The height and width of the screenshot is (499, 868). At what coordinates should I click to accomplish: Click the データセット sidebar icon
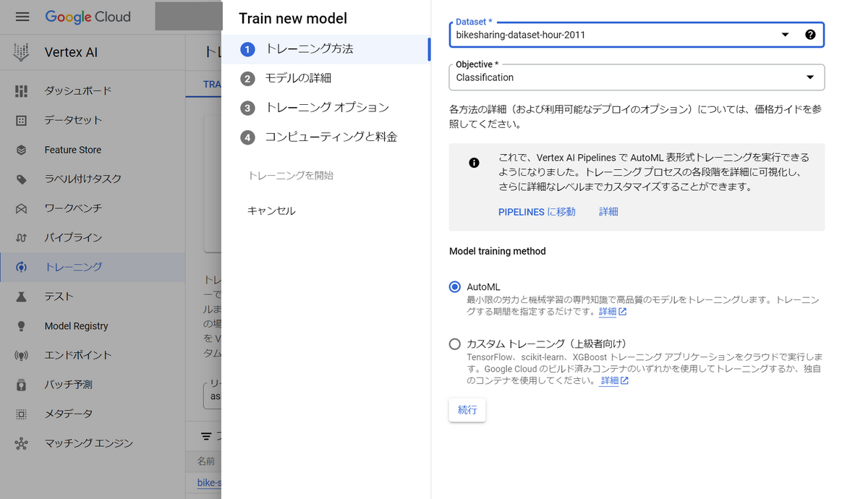tap(21, 120)
